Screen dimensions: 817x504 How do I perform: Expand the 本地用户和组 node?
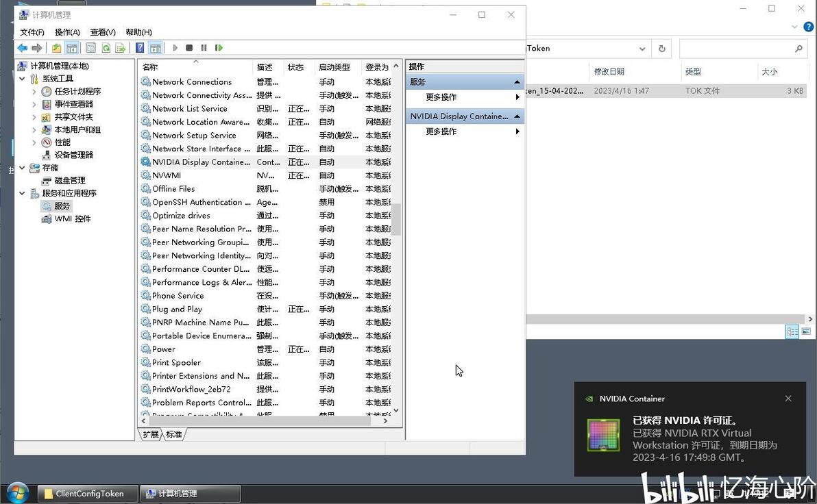(x=34, y=129)
